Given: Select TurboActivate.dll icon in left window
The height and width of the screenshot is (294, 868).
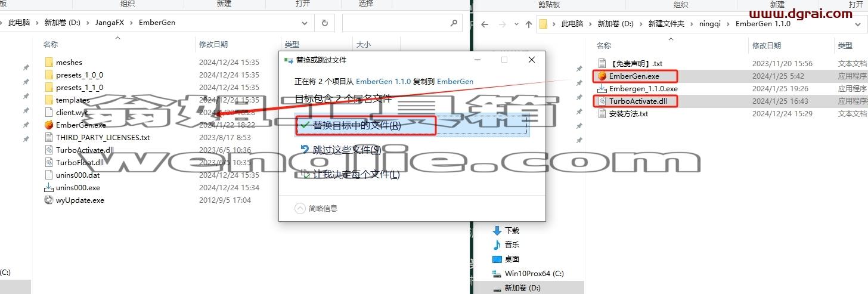Looking at the screenshot, I should pyautogui.click(x=49, y=150).
